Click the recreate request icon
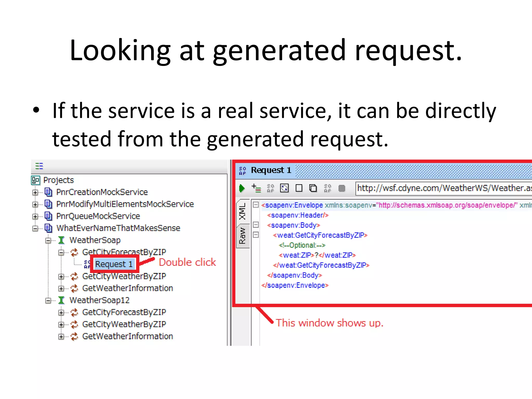The height and width of the screenshot is (399, 532). [284, 188]
